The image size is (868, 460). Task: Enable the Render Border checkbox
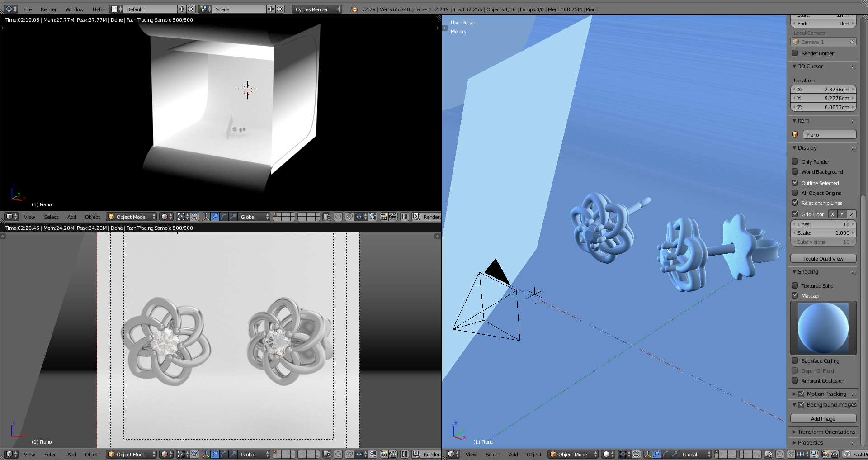tap(795, 53)
